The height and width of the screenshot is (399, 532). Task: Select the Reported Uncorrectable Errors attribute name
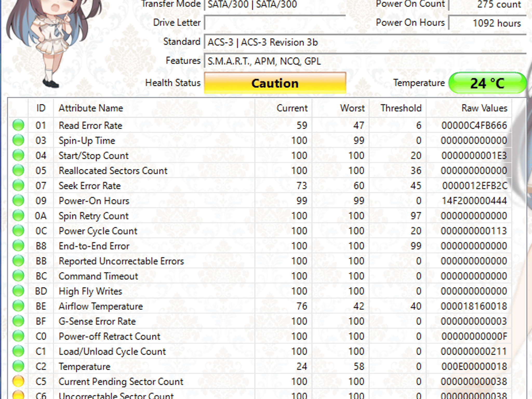coord(121,261)
